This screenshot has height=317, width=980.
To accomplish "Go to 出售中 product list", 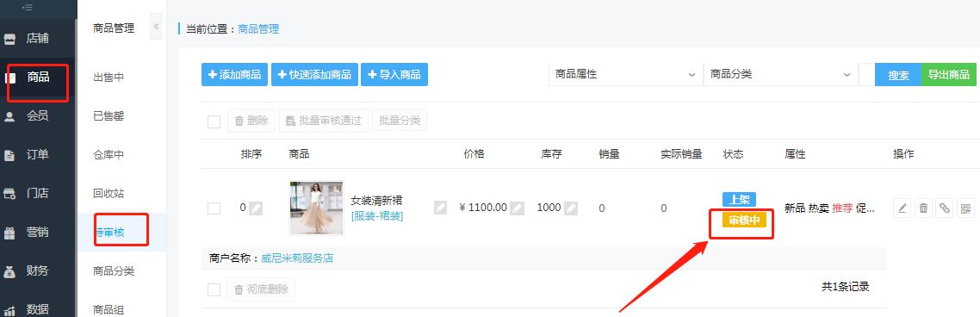I will pyautogui.click(x=109, y=78).
